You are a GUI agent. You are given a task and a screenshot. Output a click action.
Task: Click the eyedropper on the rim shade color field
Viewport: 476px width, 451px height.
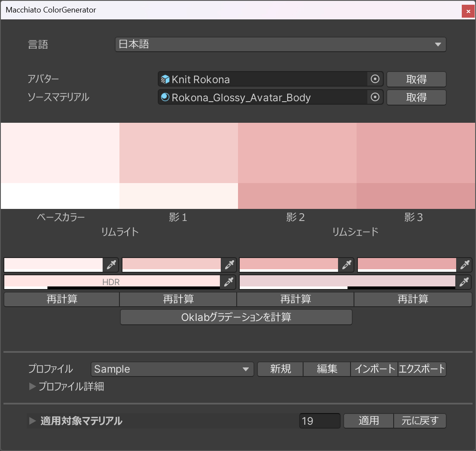[464, 282]
